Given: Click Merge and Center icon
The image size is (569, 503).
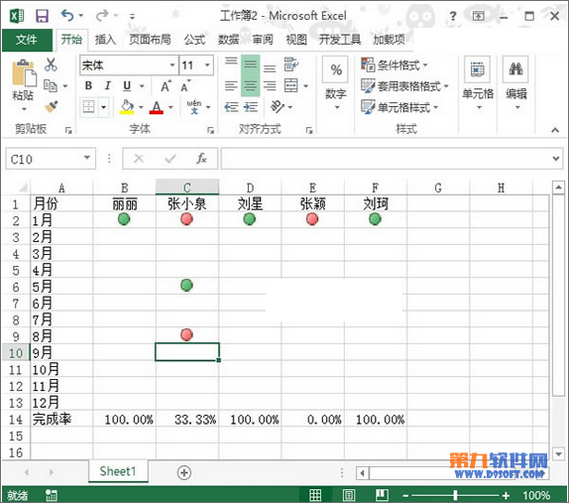Looking at the screenshot, I should [x=291, y=86].
